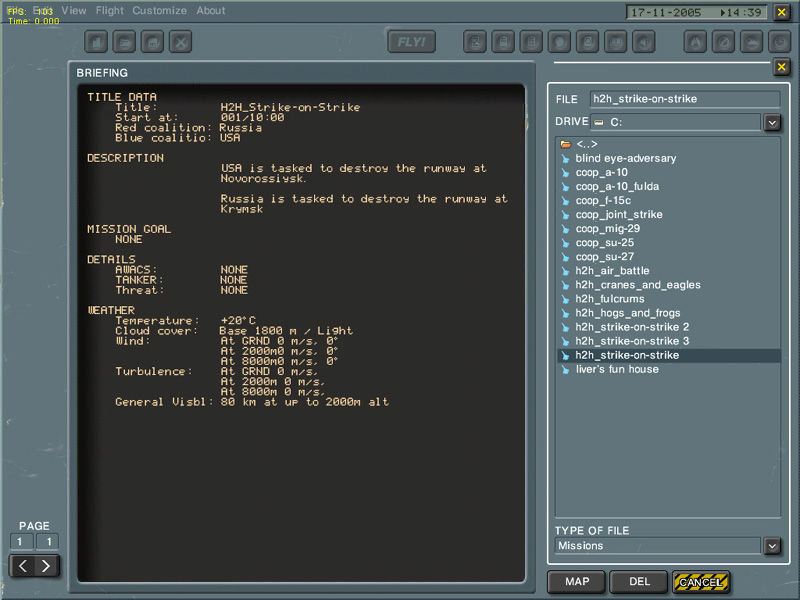Select the 'h2h_strike-on-strike 3' mission file
The image size is (800, 600).
[x=670, y=341]
